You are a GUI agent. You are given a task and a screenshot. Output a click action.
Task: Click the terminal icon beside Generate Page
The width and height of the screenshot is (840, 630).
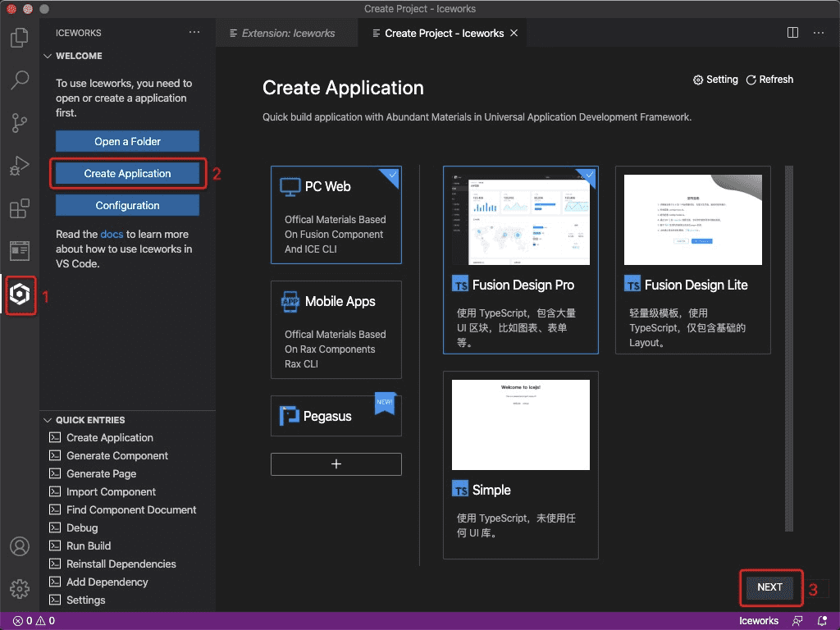coord(55,473)
